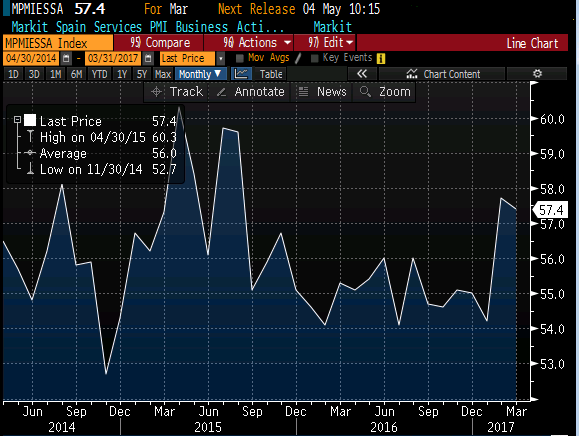This screenshot has height=436, width=579.
Task: Edit the MPMIESSA Index security field
Action: tap(58, 43)
